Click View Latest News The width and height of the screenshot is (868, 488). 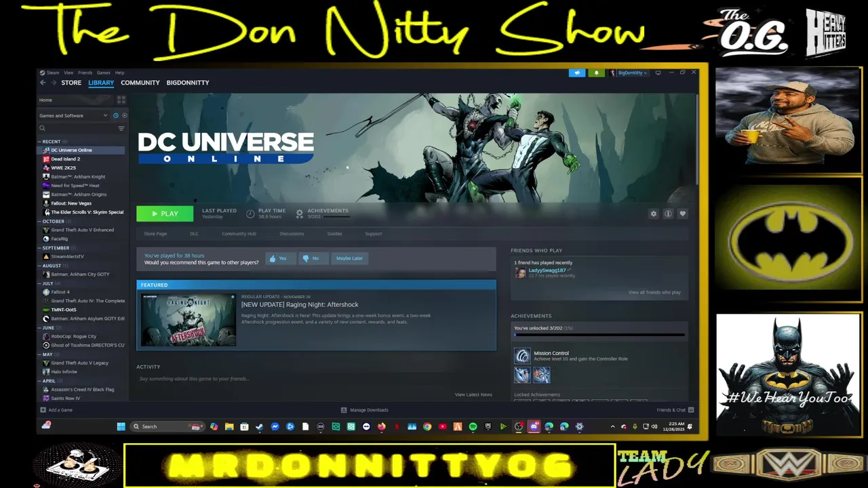pos(473,394)
